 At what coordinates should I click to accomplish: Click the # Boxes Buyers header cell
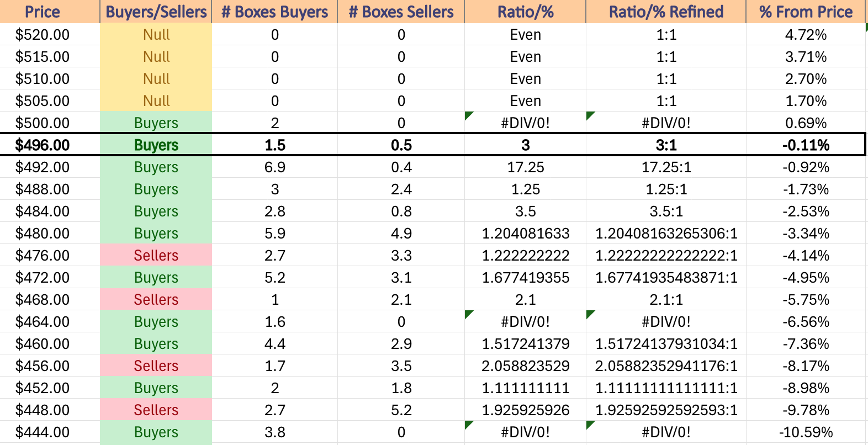pyautogui.click(x=274, y=12)
